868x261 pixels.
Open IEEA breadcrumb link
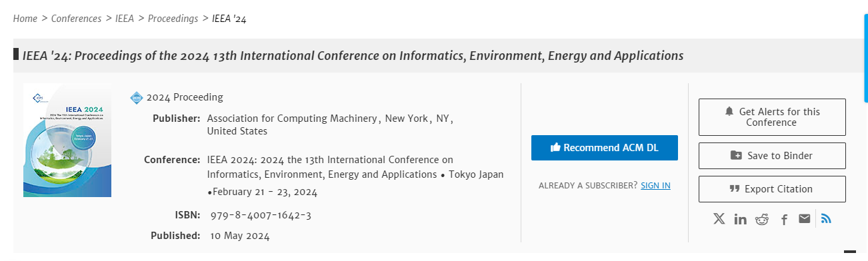click(125, 19)
